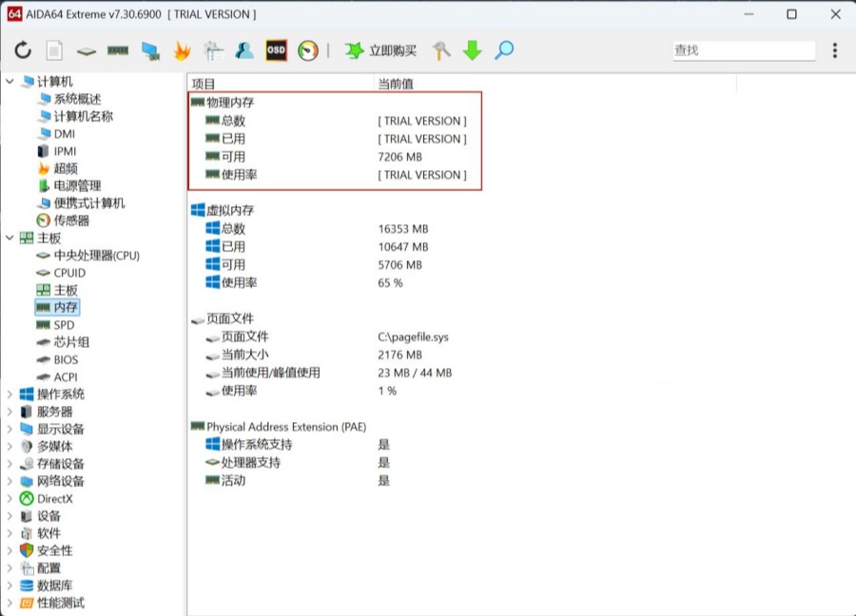Click the memory module toolbar icon

118,50
